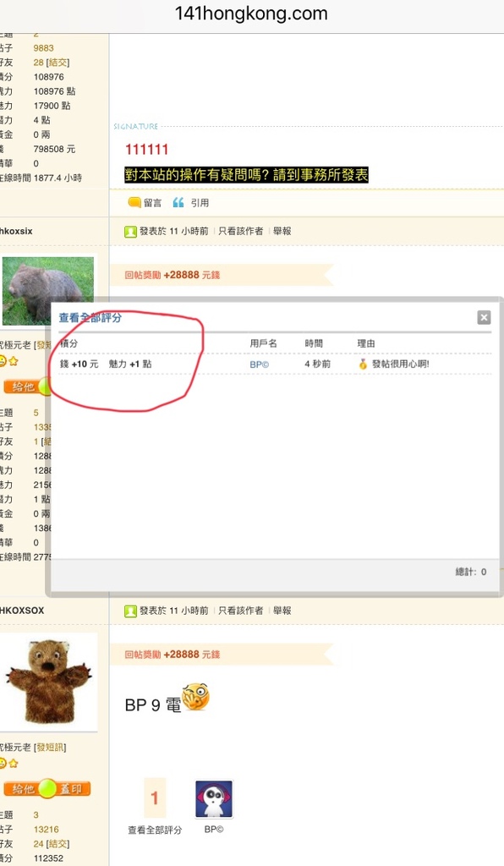Open the hkoxsix username link
504x866 pixels.
click(x=16, y=232)
